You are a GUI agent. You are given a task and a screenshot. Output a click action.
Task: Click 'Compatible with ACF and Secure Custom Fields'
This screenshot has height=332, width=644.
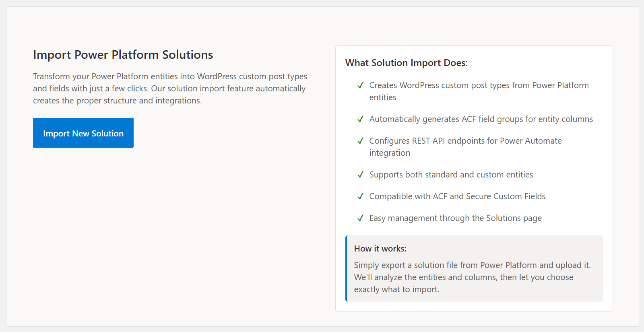point(457,196)
